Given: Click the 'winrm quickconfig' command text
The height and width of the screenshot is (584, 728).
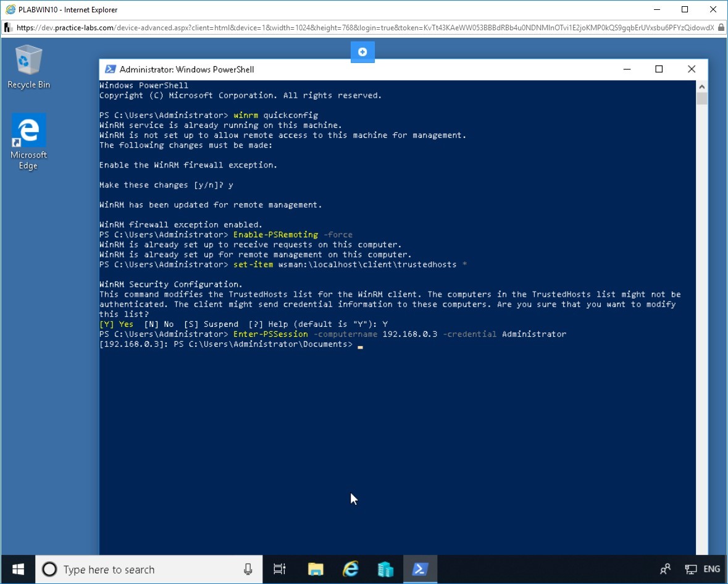Looking at the screenshot, I should [x=276, y=115].
